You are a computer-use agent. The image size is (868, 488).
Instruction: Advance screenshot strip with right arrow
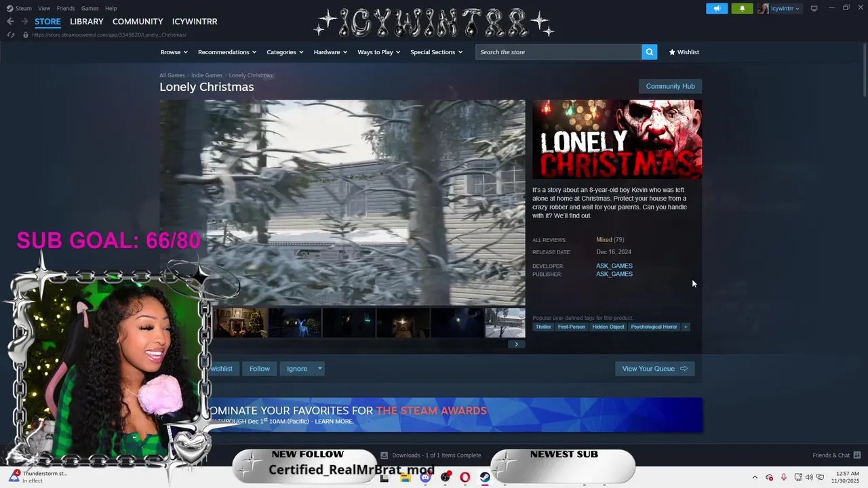[516, 344]
